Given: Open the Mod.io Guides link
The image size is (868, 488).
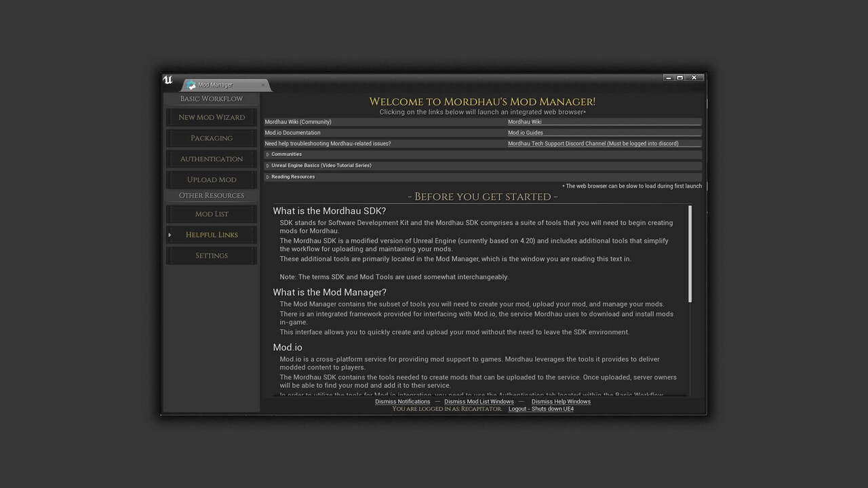Looking at the screenshot, I should [526, 133].
